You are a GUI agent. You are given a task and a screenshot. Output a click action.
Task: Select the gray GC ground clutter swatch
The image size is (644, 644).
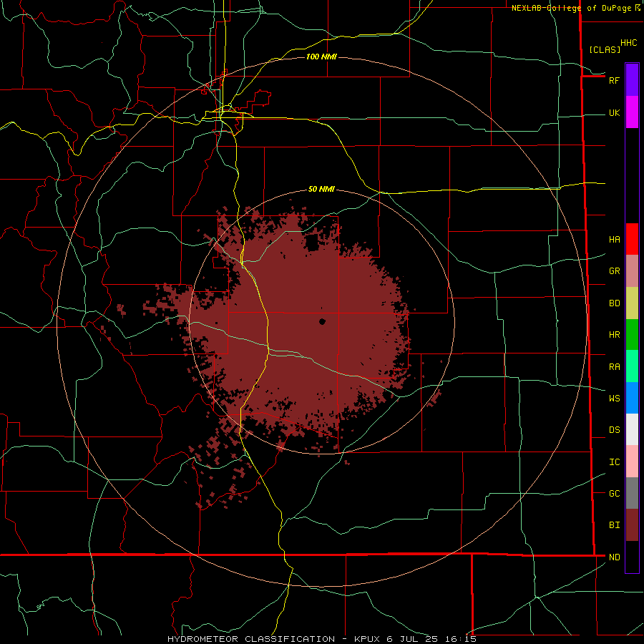(x=632, y=493)
